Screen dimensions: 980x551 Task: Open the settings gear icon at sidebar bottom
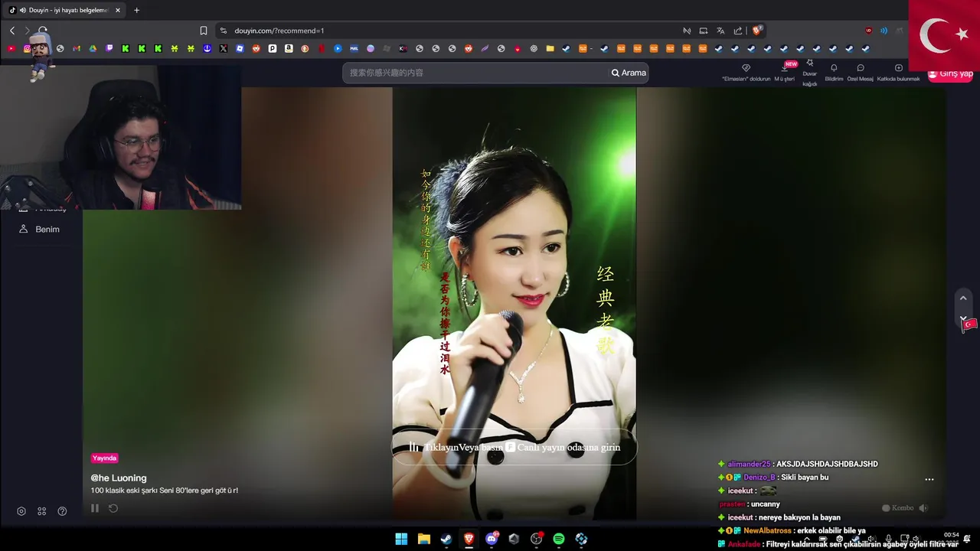[x=21, y=511]
